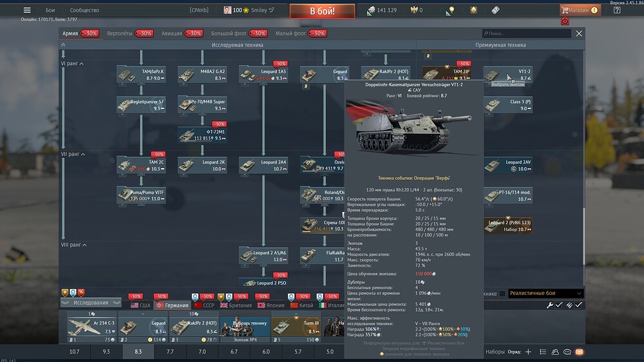Expand the Исследования panel
644x362 pixels.
coord(91,302)
